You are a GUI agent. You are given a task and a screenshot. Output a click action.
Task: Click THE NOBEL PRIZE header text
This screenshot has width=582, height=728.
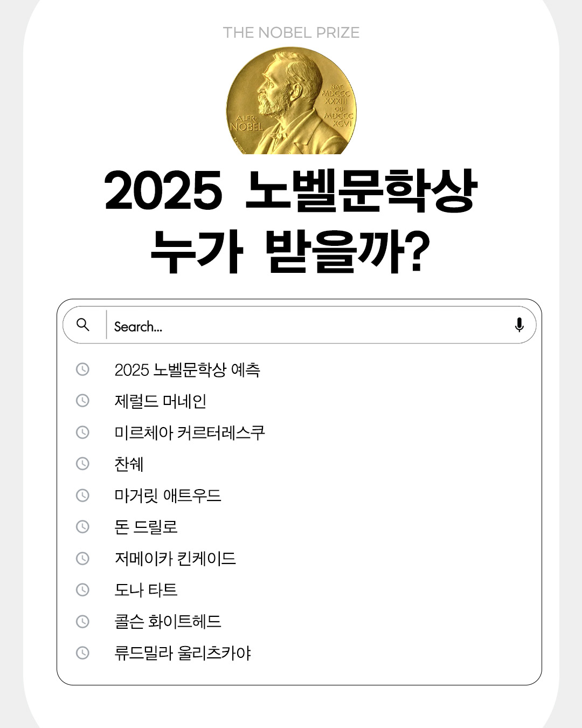291,32
